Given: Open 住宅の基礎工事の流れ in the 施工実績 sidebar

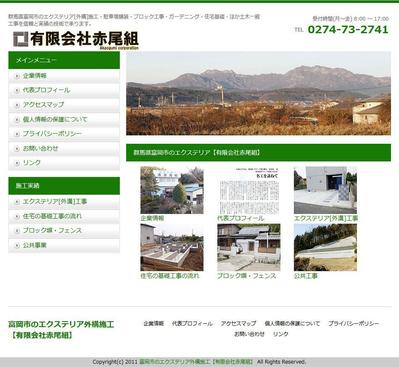Looking at the screenshot, I should [x=64, y=216].
